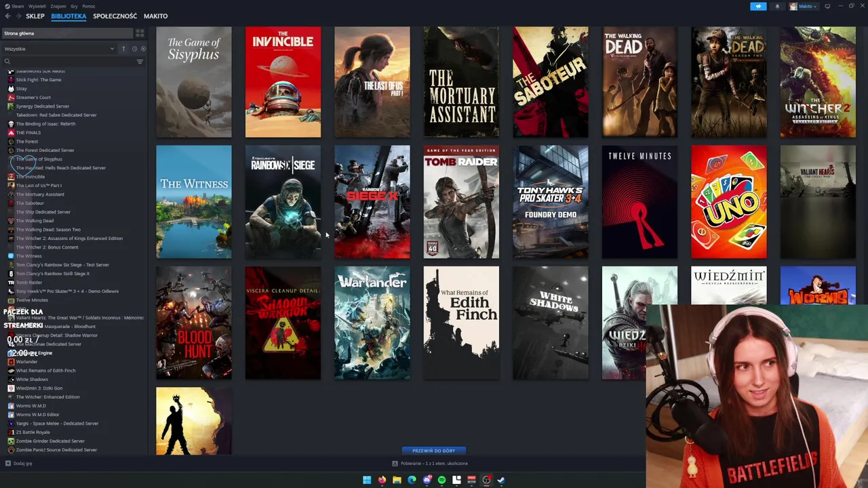The height and width of the screenshot is (488, 868).
Task: Click the Steam taskbar icon
Action: coord(501,480)
